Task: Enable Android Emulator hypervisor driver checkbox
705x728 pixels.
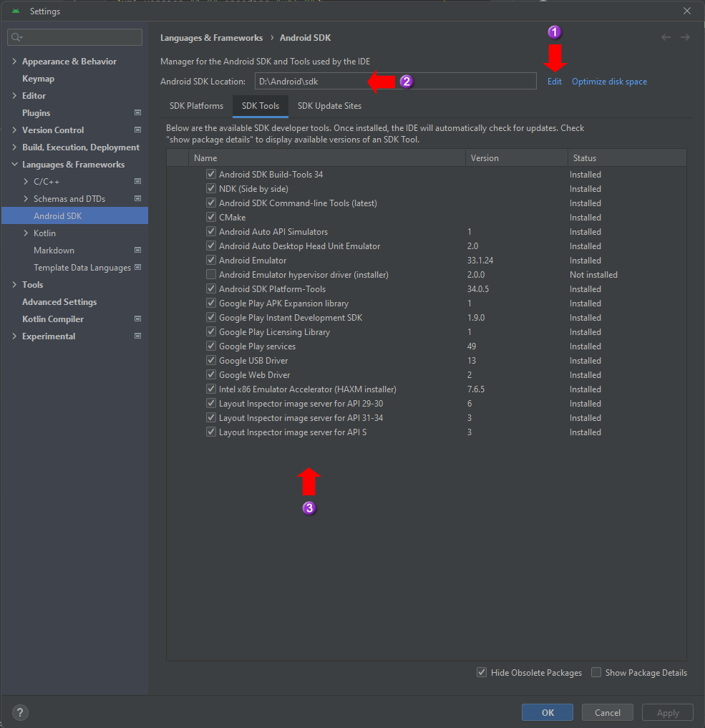Action: [x=211, y=274]
